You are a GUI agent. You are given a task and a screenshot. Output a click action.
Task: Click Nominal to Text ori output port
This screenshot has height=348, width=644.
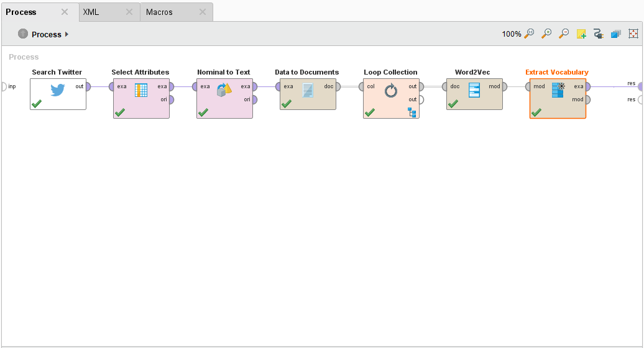pos(255,99)
